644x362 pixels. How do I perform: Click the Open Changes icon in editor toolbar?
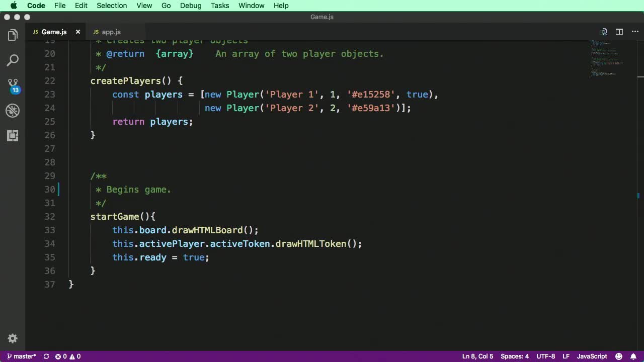(x=603, y=32)
